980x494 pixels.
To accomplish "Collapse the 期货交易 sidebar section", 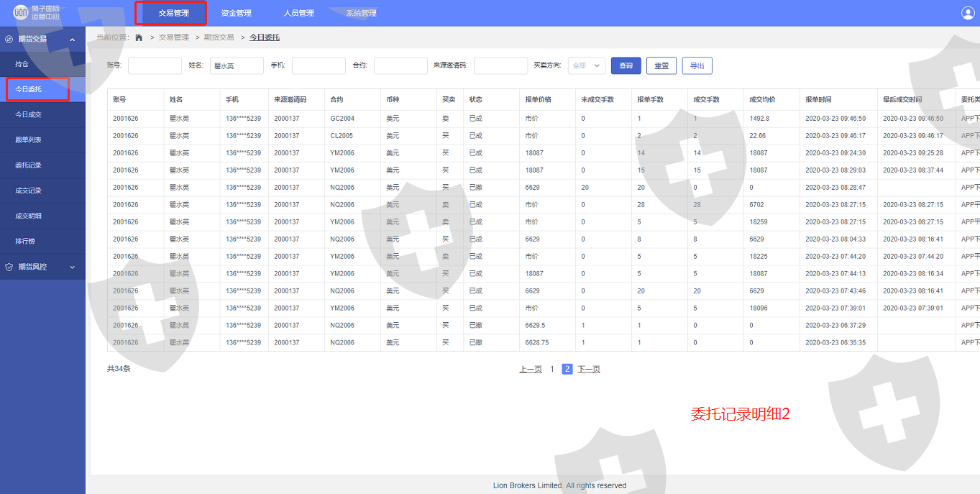I will click(x=72, y=39).
